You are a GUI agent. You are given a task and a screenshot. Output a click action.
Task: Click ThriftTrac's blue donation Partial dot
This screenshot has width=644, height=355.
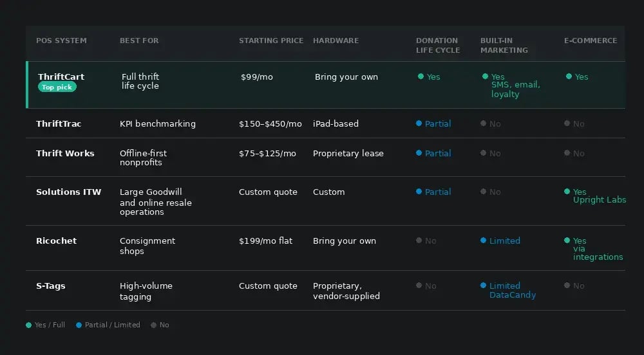419,123
